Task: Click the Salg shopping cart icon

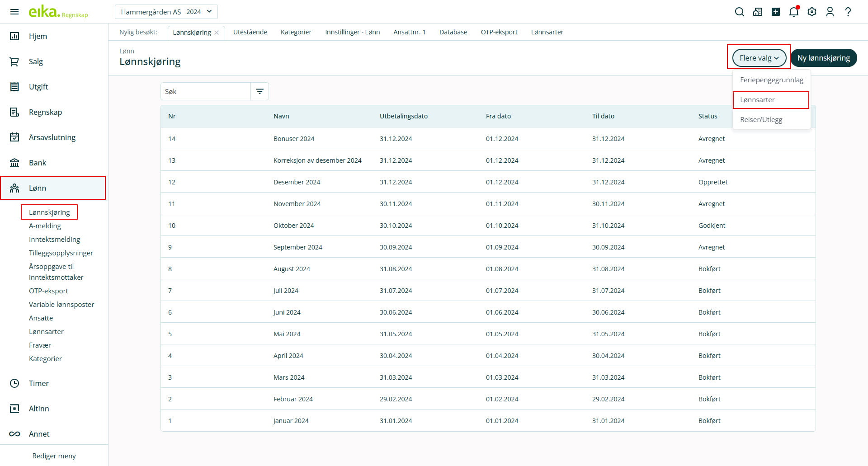Action: (14, 61)
